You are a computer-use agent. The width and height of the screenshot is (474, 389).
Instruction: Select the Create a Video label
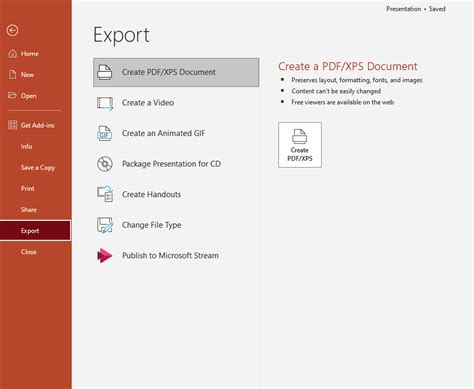point(148,103)
